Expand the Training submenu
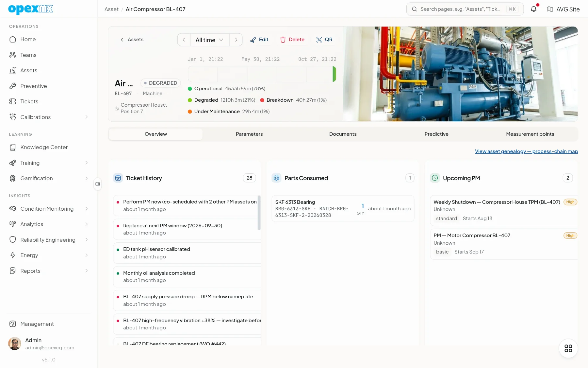 (x=87, y=163)
